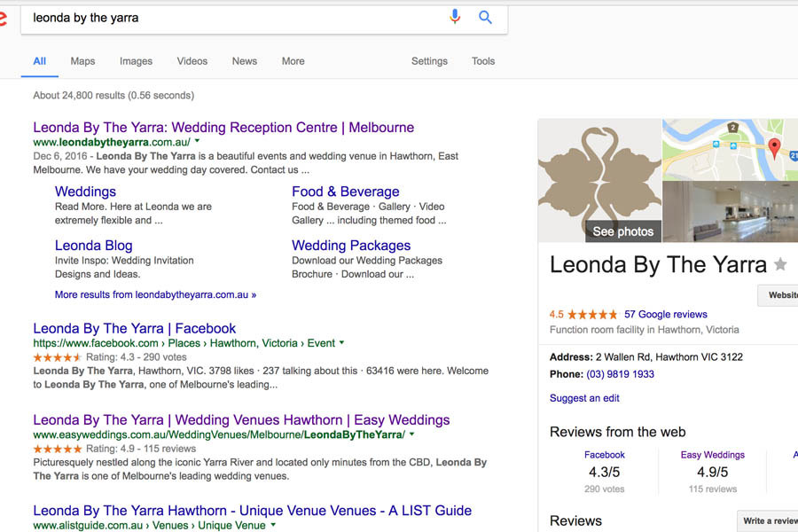Click the 'Rating: 4.9 - 115 reviews' text
Viewport: 798px width, 532px height.
click(x=140, y=449)
